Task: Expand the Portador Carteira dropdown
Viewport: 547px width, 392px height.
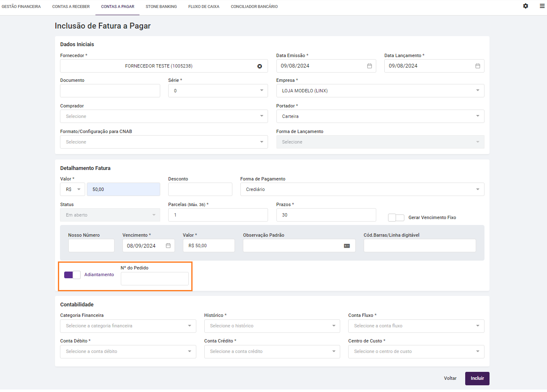Action: [x=477, y=116]
